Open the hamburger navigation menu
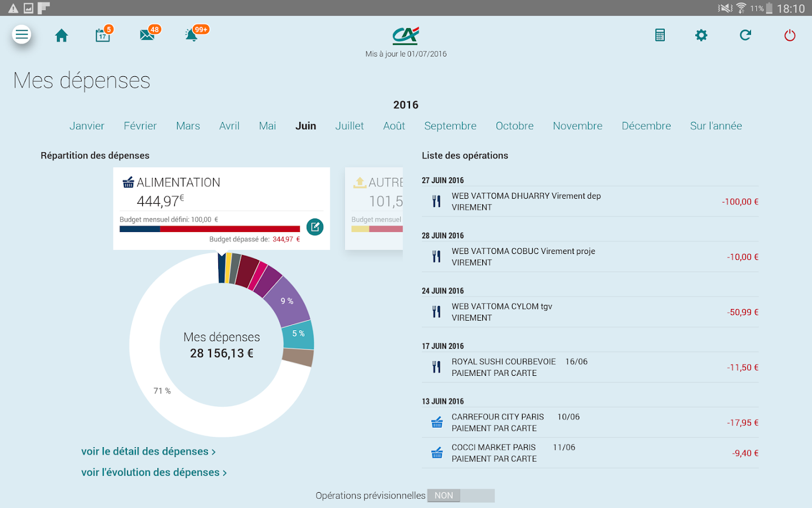This screenshot has height=508, width=812. coord(21,34)
